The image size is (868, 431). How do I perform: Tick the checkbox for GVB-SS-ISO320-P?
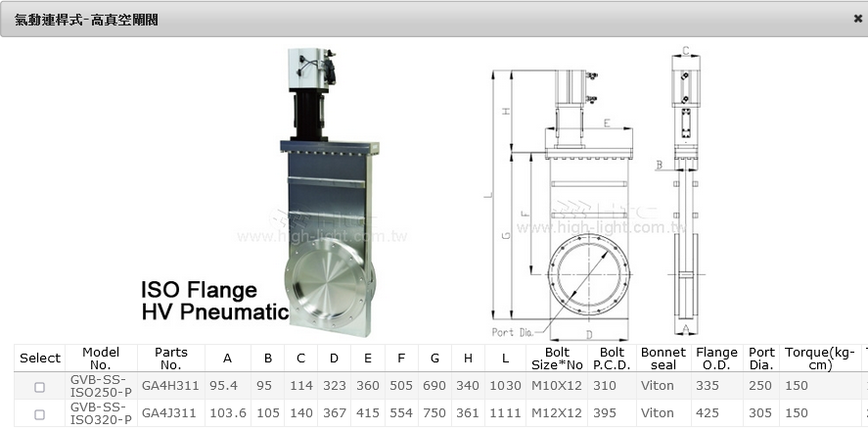40,414
